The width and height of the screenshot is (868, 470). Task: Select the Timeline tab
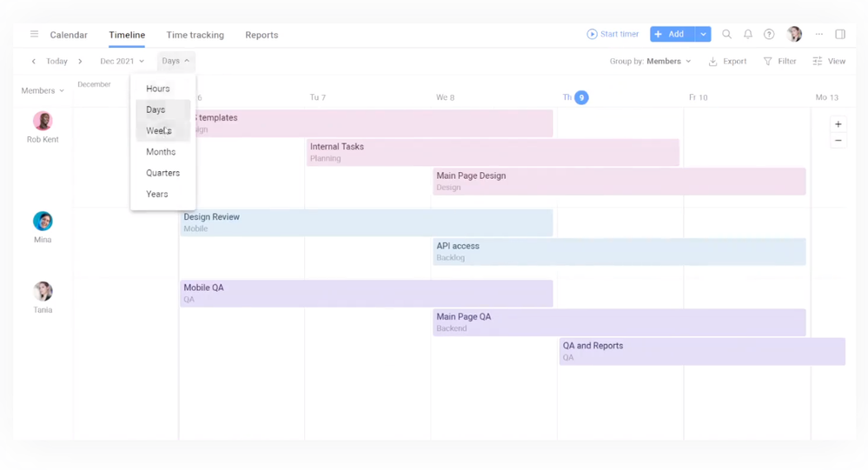(127, 35)
